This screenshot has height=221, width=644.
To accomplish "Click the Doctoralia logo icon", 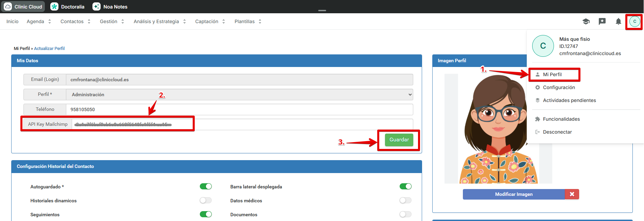I will [x=54, y=7].
